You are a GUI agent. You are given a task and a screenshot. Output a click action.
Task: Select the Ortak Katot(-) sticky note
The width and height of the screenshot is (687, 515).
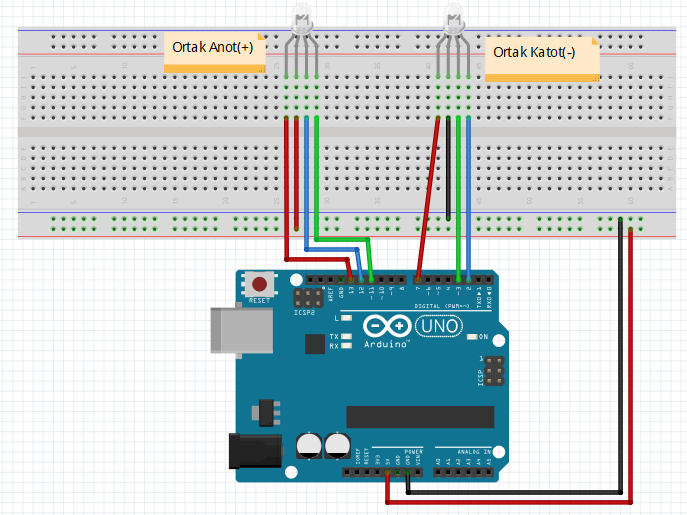point(542,59)
